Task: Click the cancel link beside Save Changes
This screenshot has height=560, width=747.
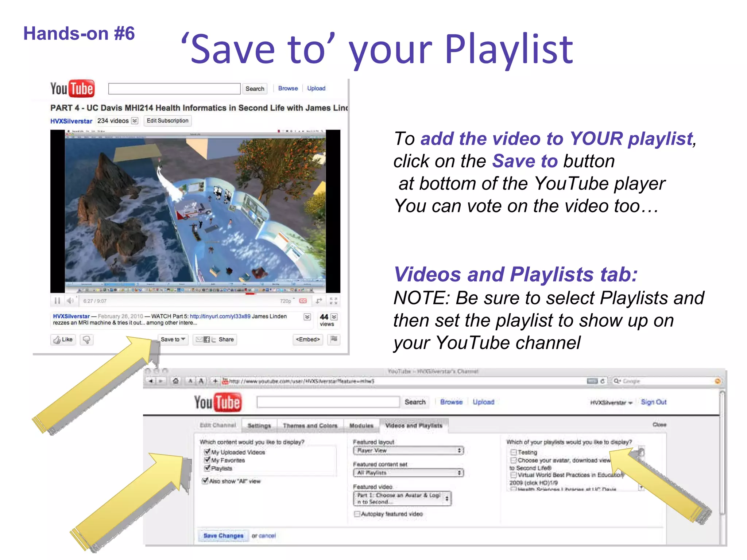Action: click(267, 536)
